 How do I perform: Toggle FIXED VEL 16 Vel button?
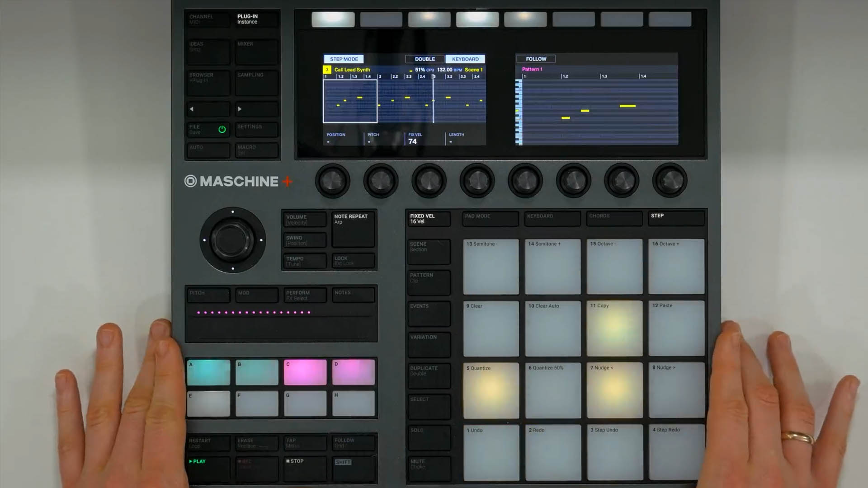click(429, 219)
